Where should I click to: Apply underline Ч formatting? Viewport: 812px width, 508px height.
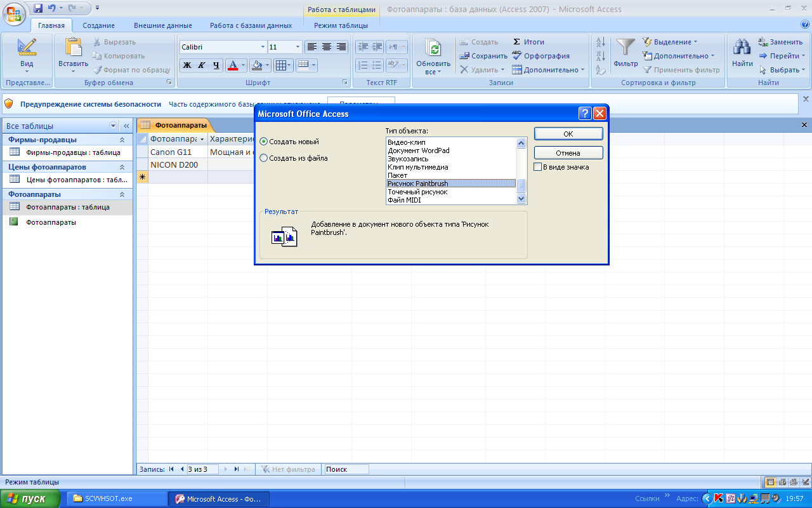click(x=216, y=65)
